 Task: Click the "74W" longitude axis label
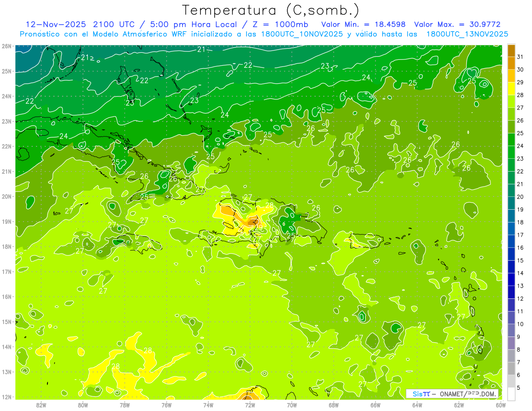[x=208, y=405]
